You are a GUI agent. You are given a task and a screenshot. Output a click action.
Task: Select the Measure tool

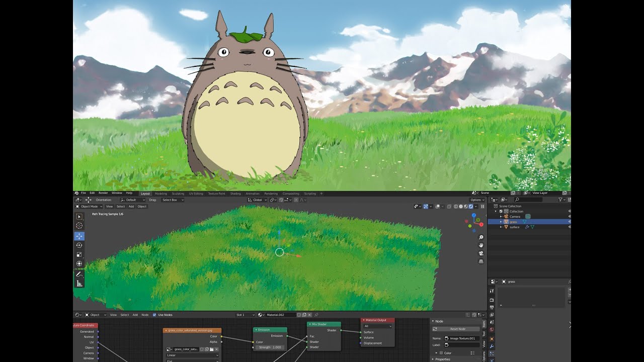(x=79, y=284)
